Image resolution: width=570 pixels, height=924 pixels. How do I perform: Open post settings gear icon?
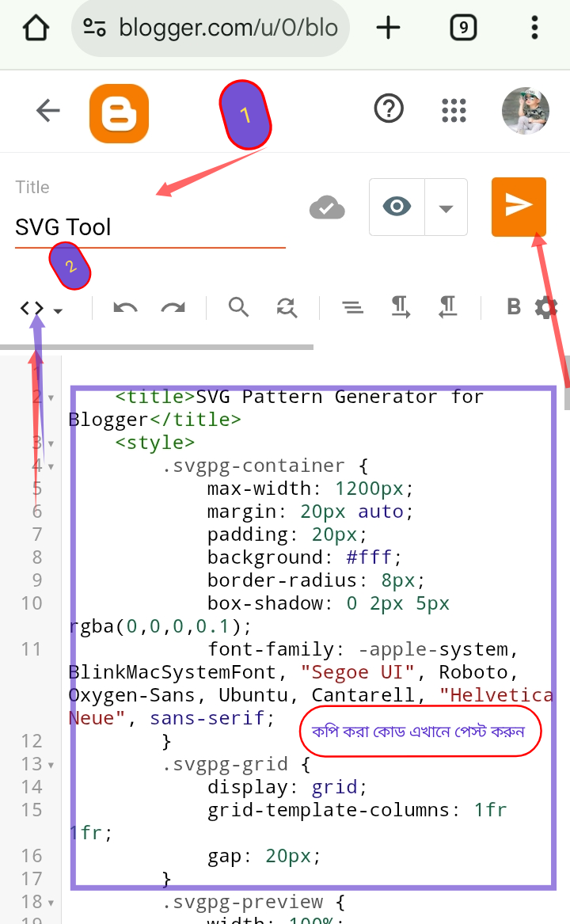click(545, 307)
